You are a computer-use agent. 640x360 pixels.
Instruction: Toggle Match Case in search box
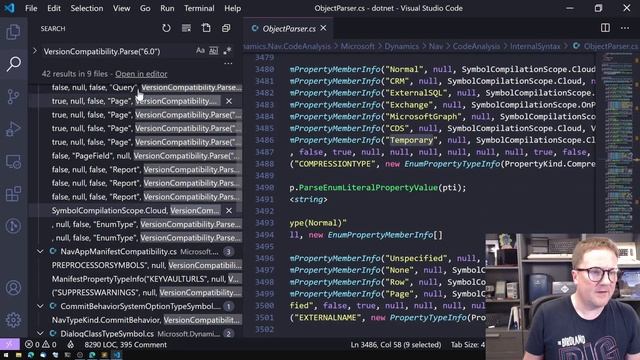click(x=200, y=51)
